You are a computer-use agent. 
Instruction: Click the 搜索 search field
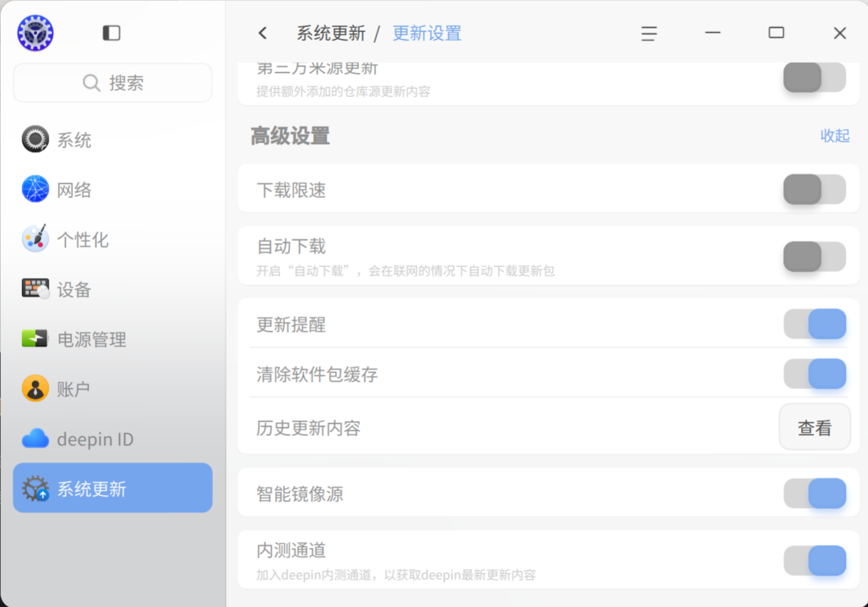[113, 83]
